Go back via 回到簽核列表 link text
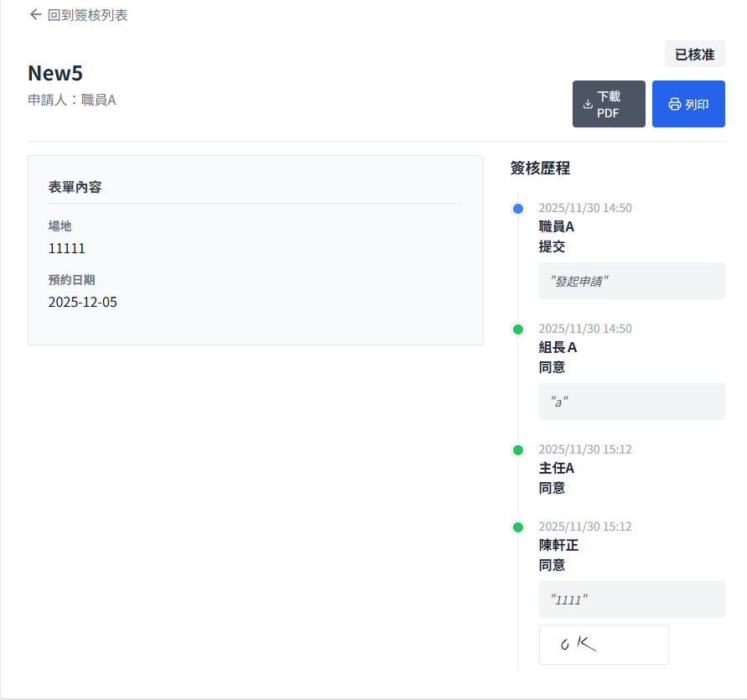 tap(87, 15)
